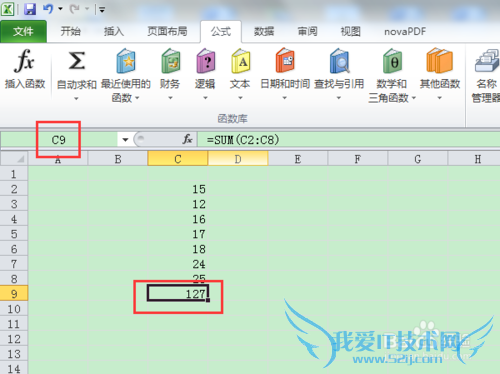Click the cell containing 18
This screenshot has height=374, width=500.
tap(178, 249)
